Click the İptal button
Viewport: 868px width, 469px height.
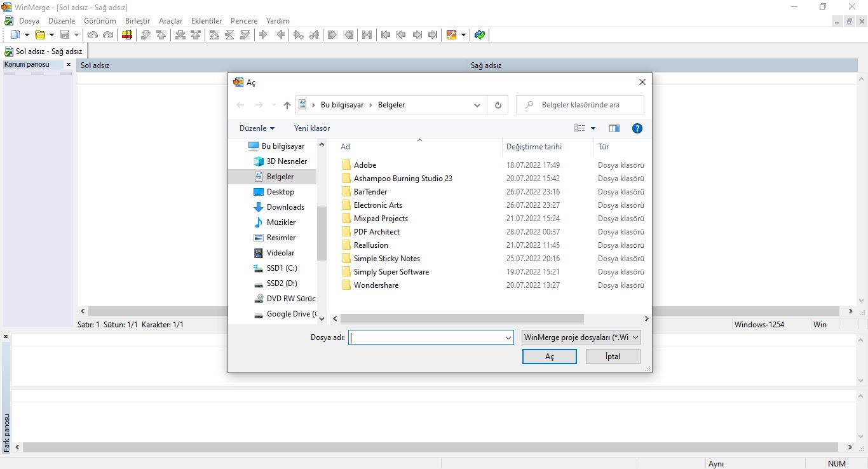click(x=613, y=357)
